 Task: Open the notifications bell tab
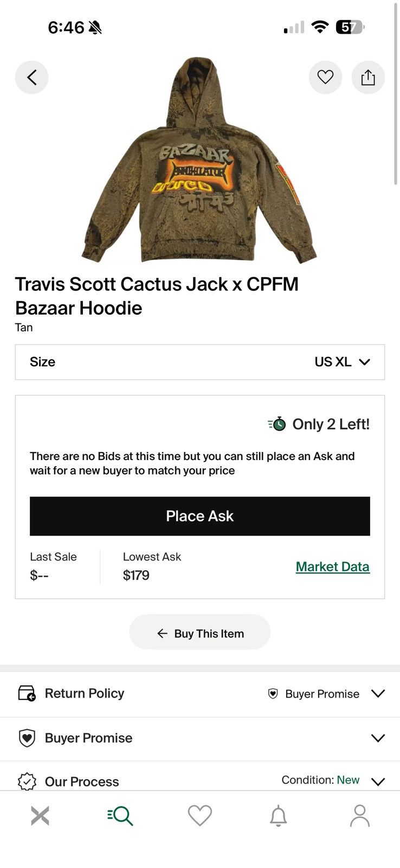tap(278, 815)
